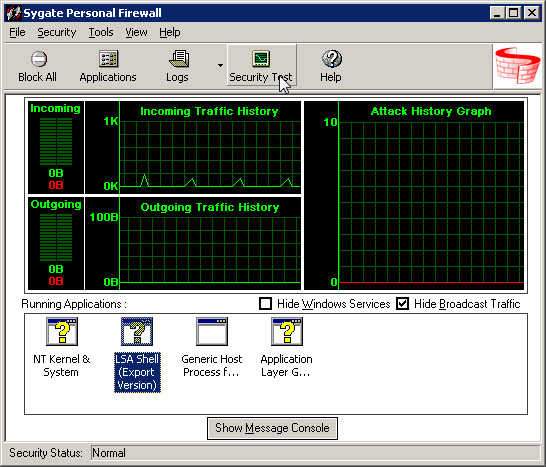Open the View menu

(x=136, y=32)
